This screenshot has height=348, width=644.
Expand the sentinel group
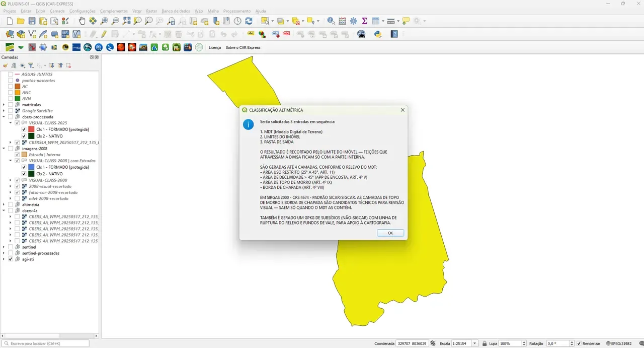pos(4,247)
